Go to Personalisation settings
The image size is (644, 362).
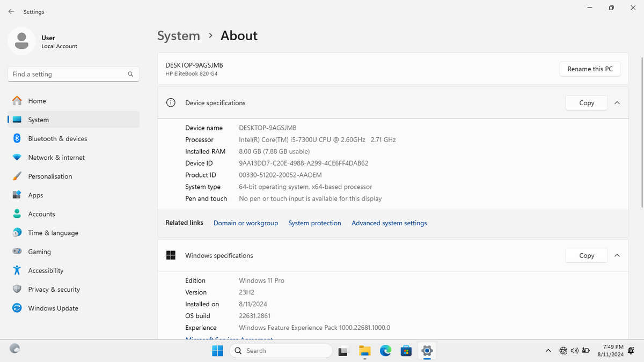click(x=50, y=176)
